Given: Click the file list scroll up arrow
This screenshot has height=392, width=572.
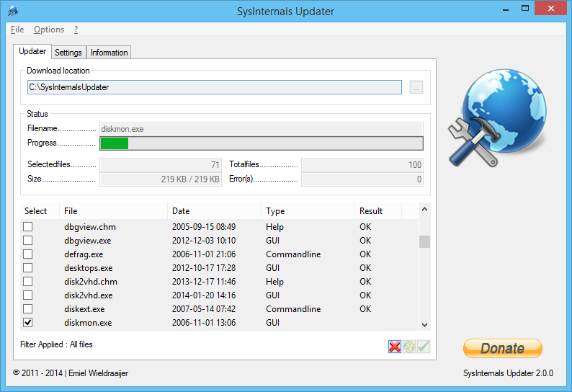Looking at the screenshot, I should pyautogui.click(x=424, y=209).
